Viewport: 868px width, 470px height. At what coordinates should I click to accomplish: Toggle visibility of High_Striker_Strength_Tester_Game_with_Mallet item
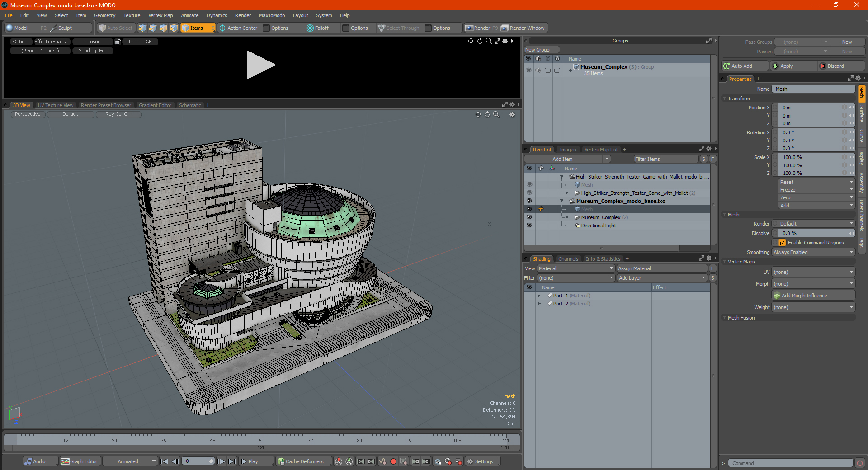529,193
